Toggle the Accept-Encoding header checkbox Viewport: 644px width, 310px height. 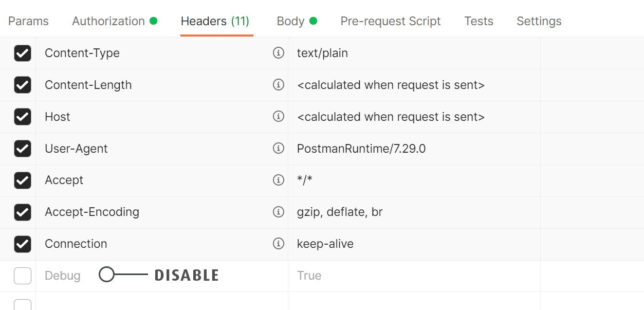(23, 212)
